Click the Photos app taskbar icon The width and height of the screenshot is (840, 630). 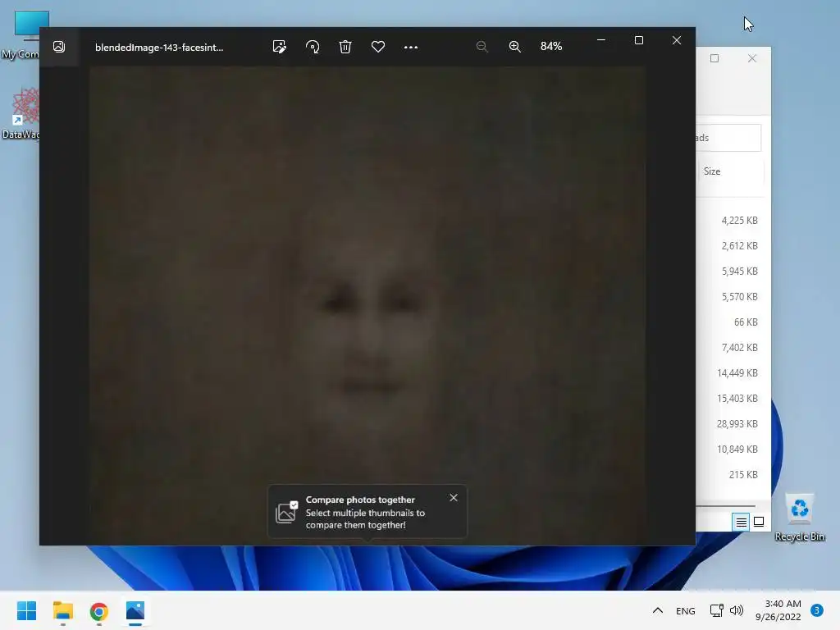pos(135,610)
